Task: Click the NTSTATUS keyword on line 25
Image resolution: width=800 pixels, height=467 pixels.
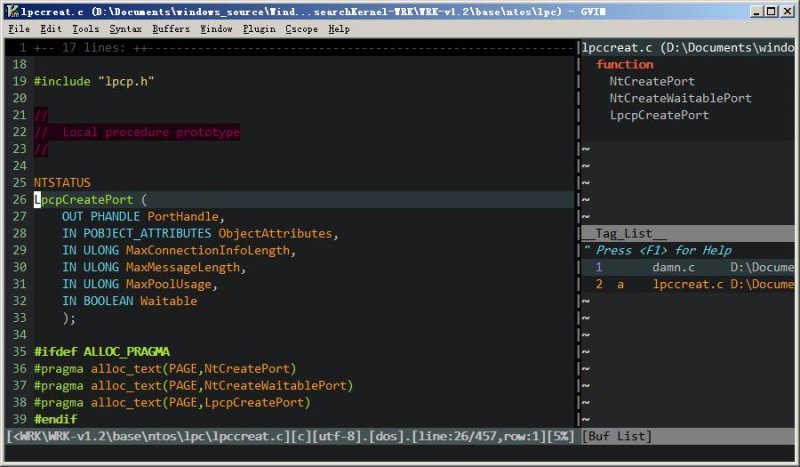Action: 62,183
